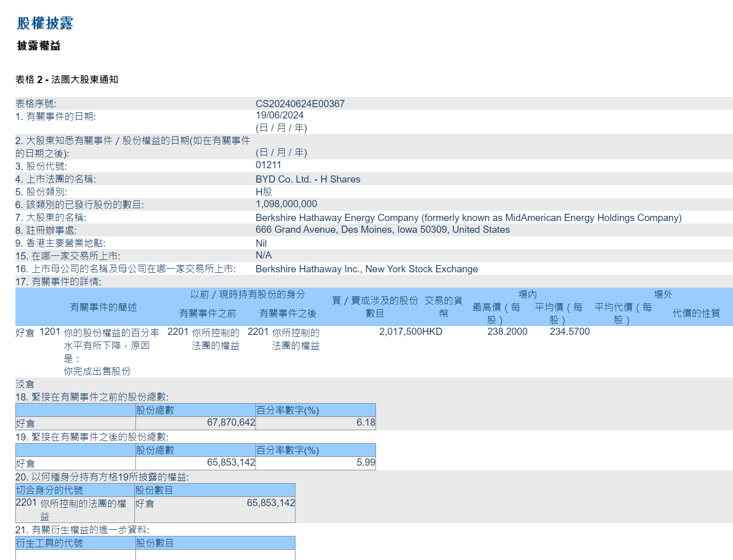This screenshot has height=560, width=733.
Task: Select parent company Berkshire Hathaway Inc., New York Stock Exchange
Action: 367,269
